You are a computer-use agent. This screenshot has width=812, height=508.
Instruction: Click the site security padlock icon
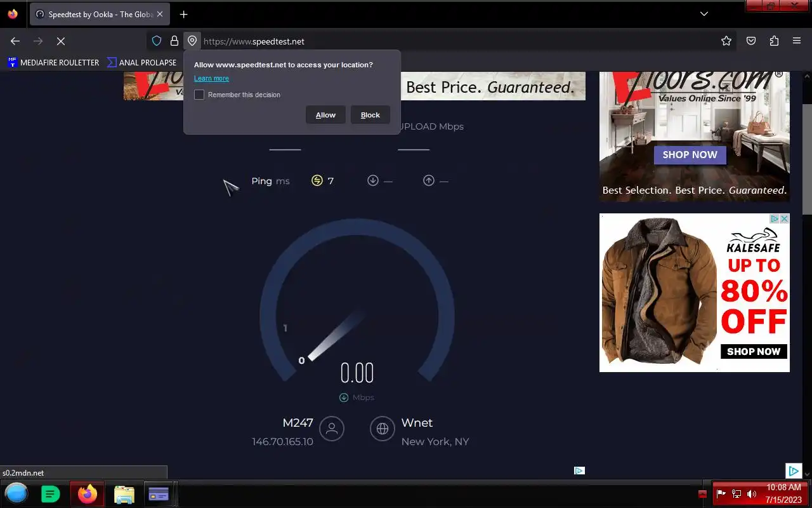174,41
